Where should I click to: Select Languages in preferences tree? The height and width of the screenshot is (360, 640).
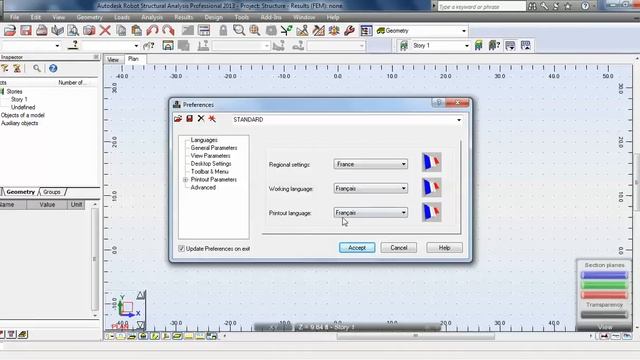tap(204, 140)
